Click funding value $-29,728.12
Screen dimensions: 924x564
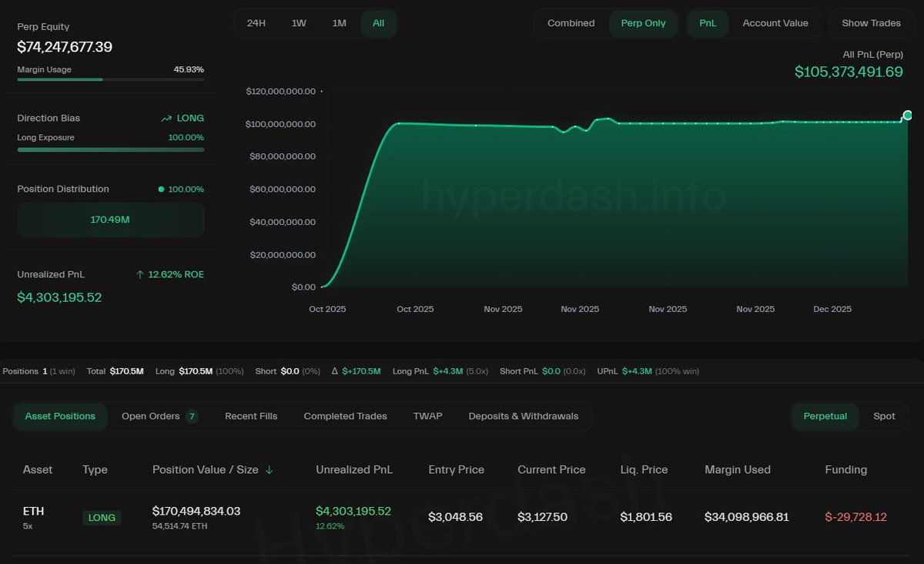tap(855, 517)
